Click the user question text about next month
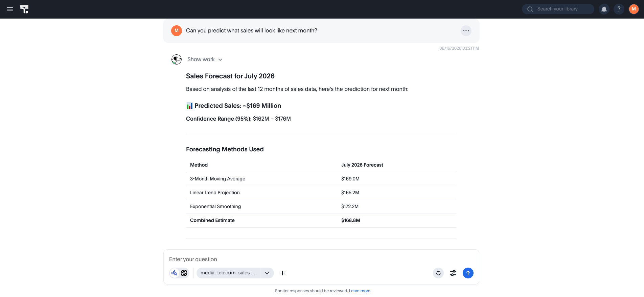The image size is (644, 297). click(252, 31)
